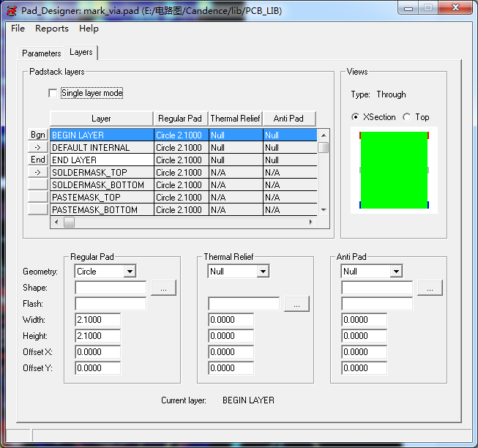The image size is (478, 448).
Task: Click the Regular Pad Width field
Action: [98, 320]
